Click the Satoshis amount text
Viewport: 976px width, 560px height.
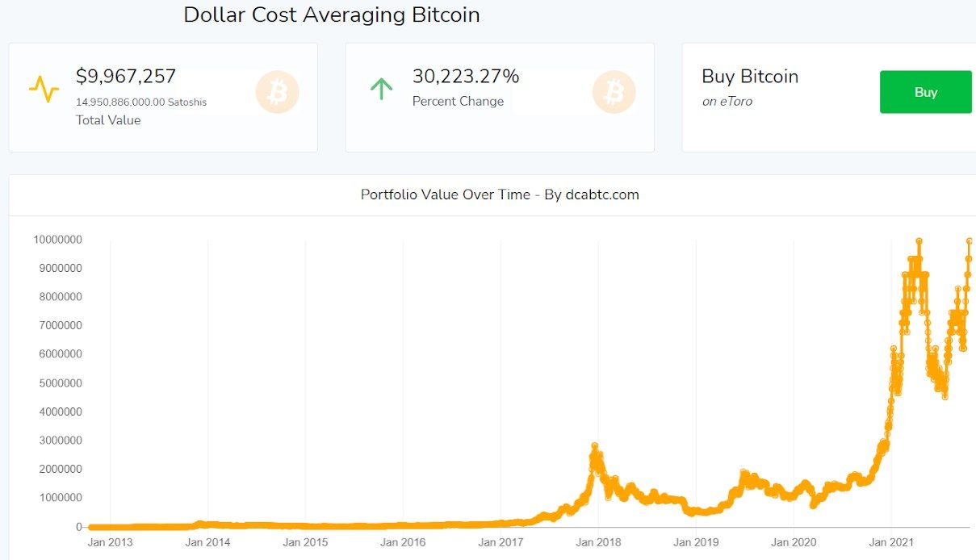141,102
